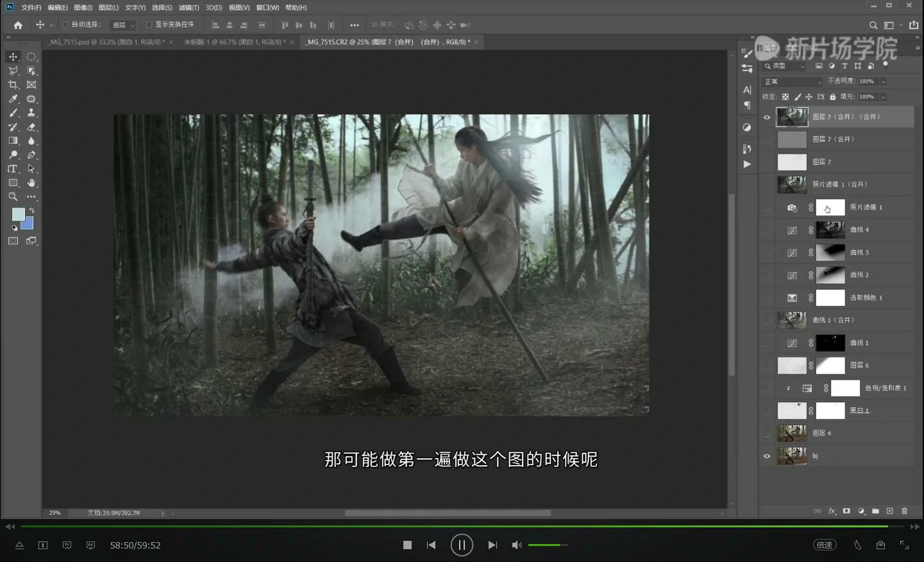Click the background color swatch

(x=28, y=225)
